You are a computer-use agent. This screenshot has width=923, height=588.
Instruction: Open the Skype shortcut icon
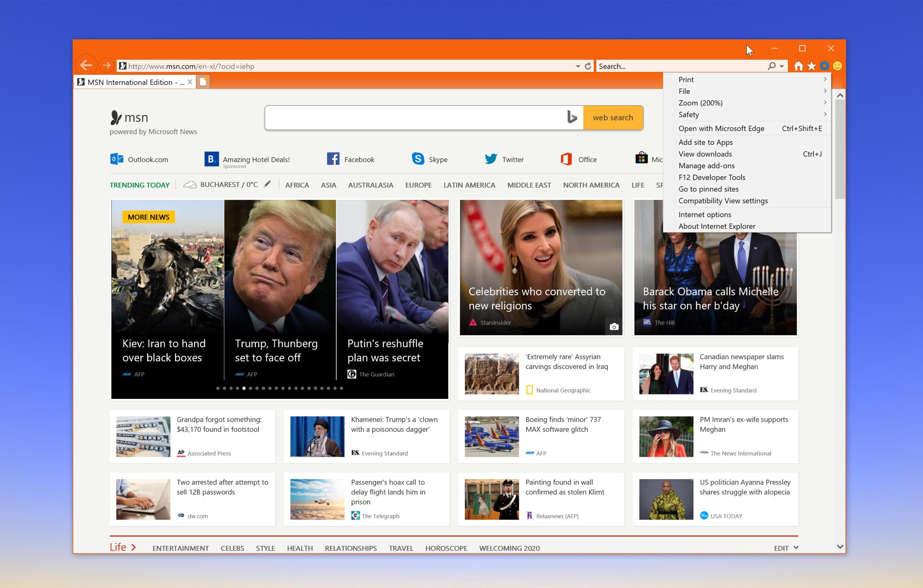(x=418, y=159)
